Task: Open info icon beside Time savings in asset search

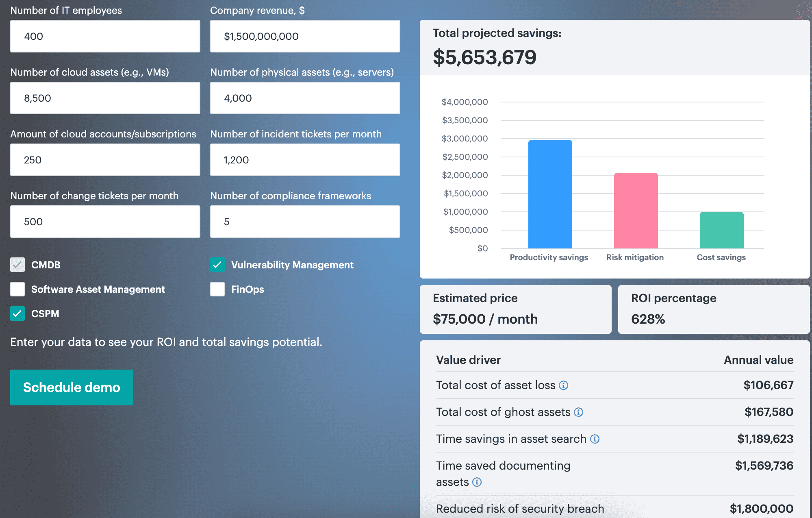Action: 595,439
